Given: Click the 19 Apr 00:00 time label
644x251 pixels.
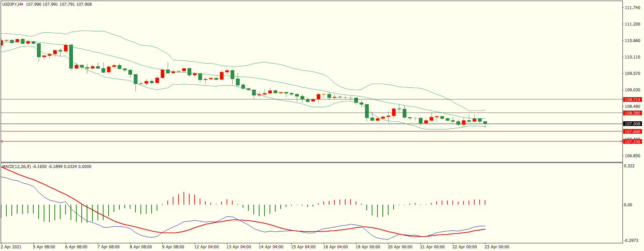Looking at the screenshot, I should 368,247.
